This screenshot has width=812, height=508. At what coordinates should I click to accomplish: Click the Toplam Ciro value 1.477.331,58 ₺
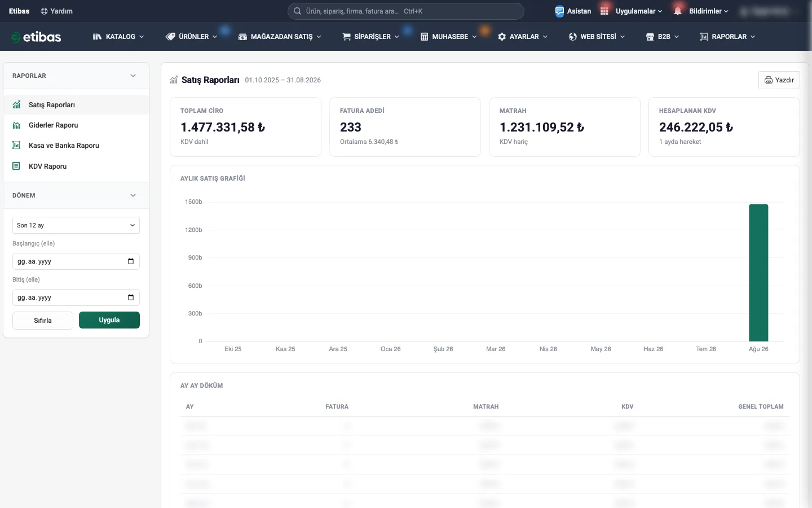click(x=223, y=128)
